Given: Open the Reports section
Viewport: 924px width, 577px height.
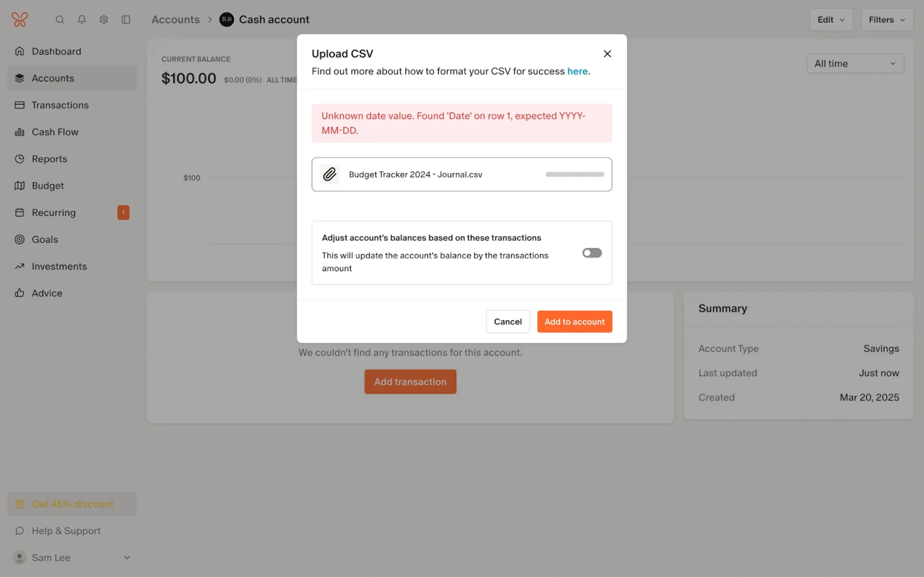Looking at the screenshot, I should pyautogui.click(x=49, y=158).
